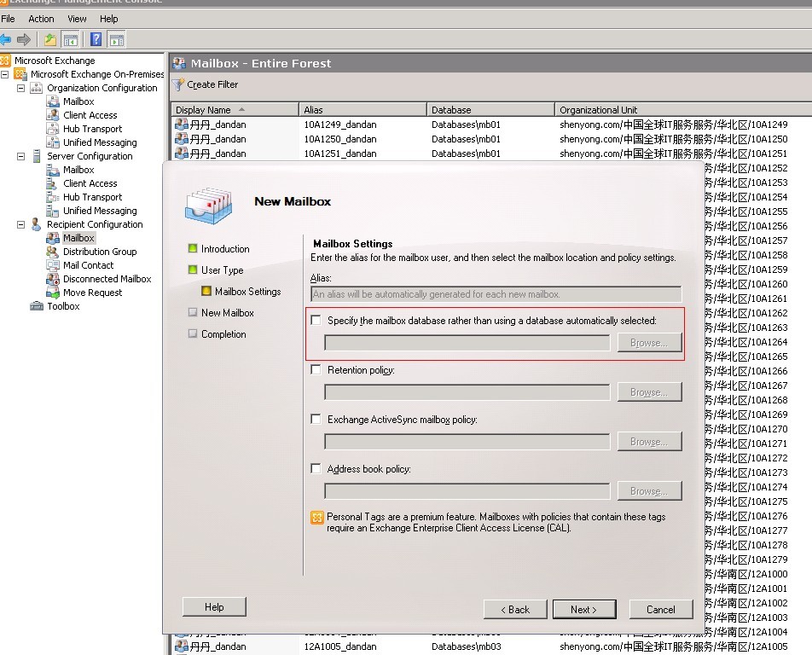The width and height of the screenshot is (812, 655).
Task: Click the Back button in wizard
Action: pyautogui.click(x=515, y=610)
